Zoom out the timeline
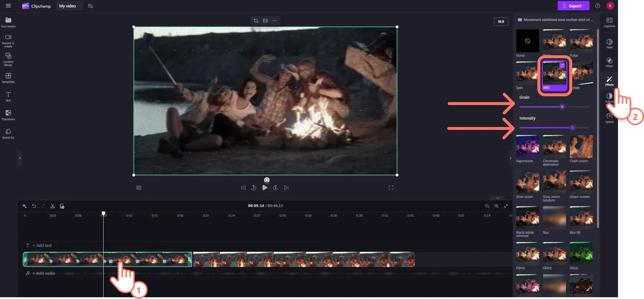 click(x=487, y=206)
